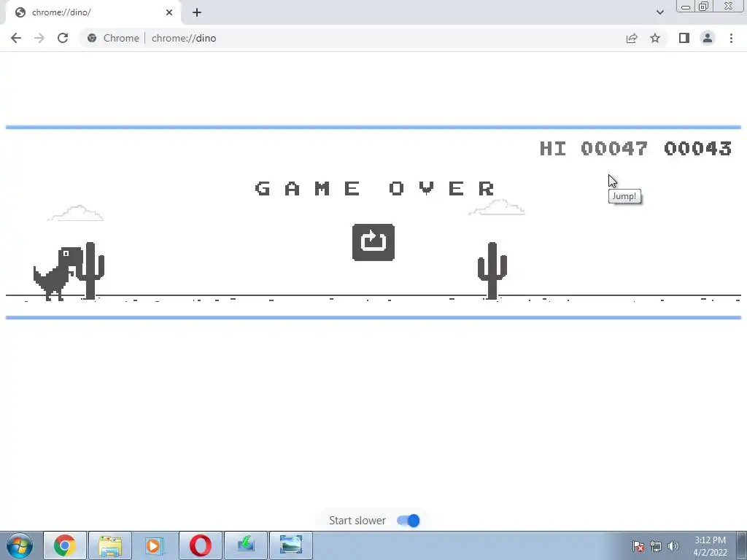
Task: Click the HI 00047 high score
Action: pos(593,149)
